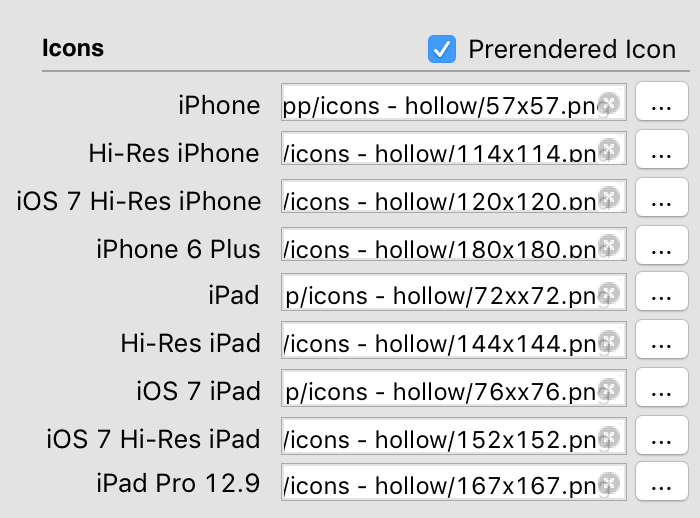700x518 pixels.
Task: Browse for the iOS 7 iPad icon
Action: click(662, 391)
